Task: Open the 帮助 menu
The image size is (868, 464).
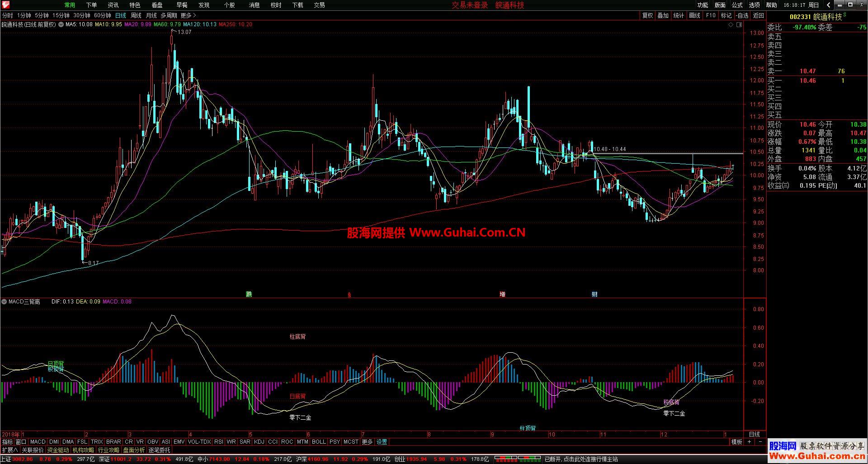Action: [771, 5]
